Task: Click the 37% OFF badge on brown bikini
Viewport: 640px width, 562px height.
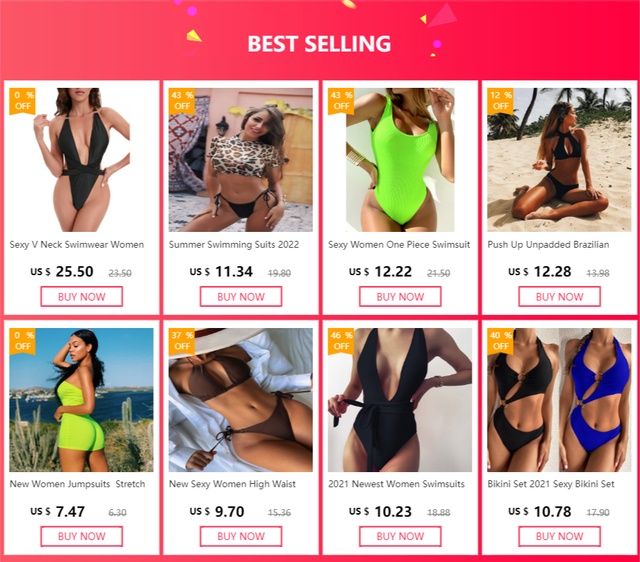Action: [182, 341]
